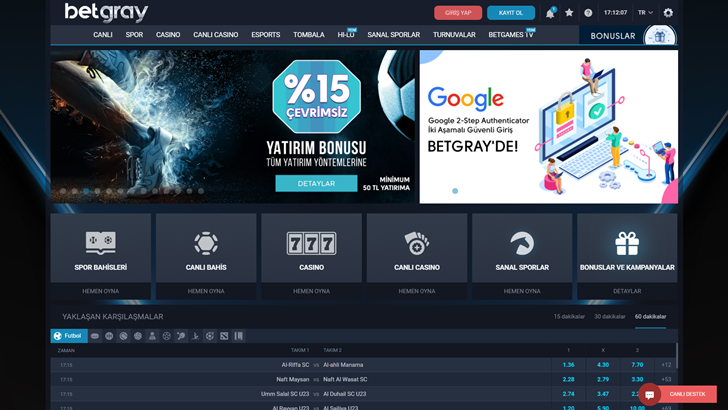Switch to the 60 dakikalar tab

650,317
